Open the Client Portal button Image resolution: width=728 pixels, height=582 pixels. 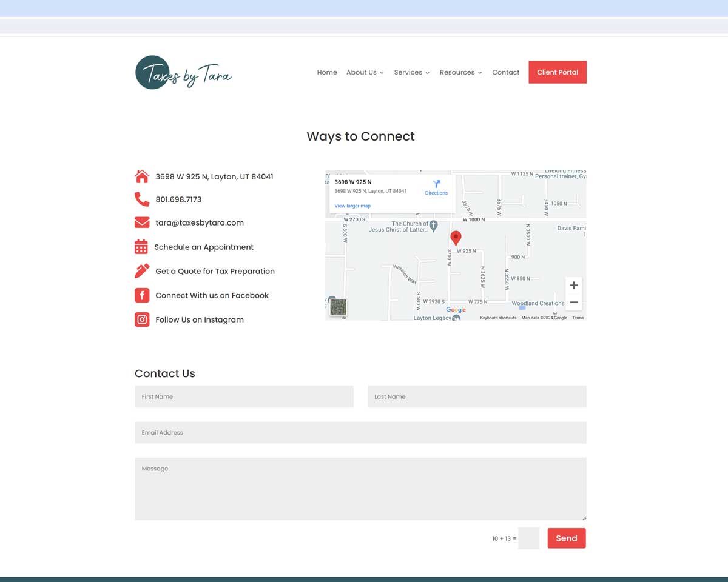[x=557, y=72]
